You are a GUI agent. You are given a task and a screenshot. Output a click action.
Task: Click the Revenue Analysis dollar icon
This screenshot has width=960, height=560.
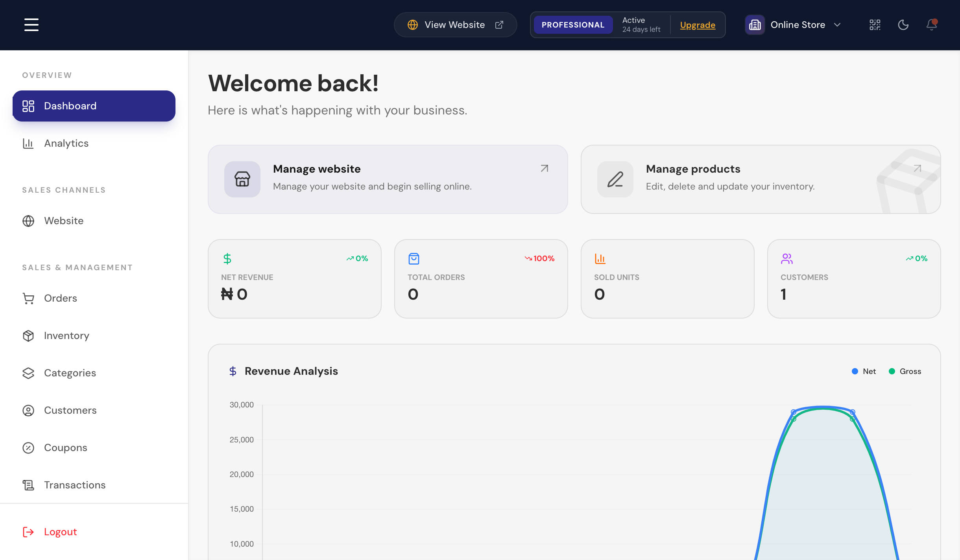click(233, 371)
